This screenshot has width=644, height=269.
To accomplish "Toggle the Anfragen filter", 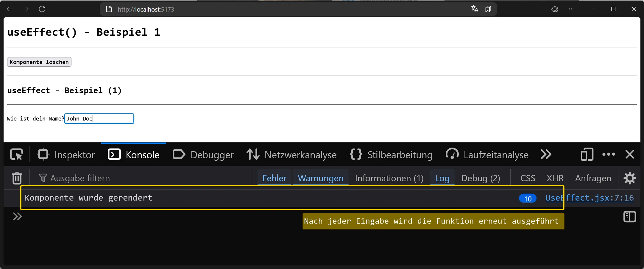I will pyautogui.click(x=593, y=178).
